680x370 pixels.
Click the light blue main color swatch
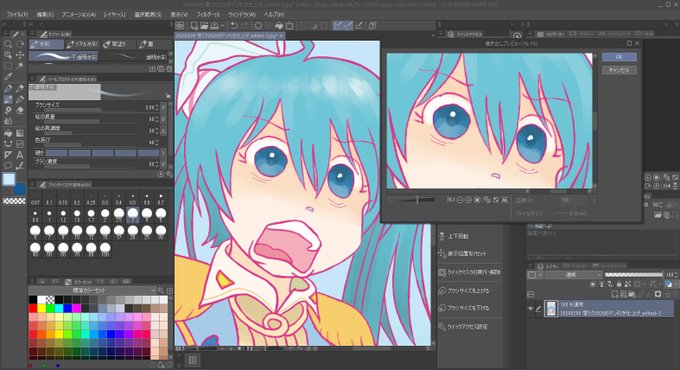click(x=9, y=179)
